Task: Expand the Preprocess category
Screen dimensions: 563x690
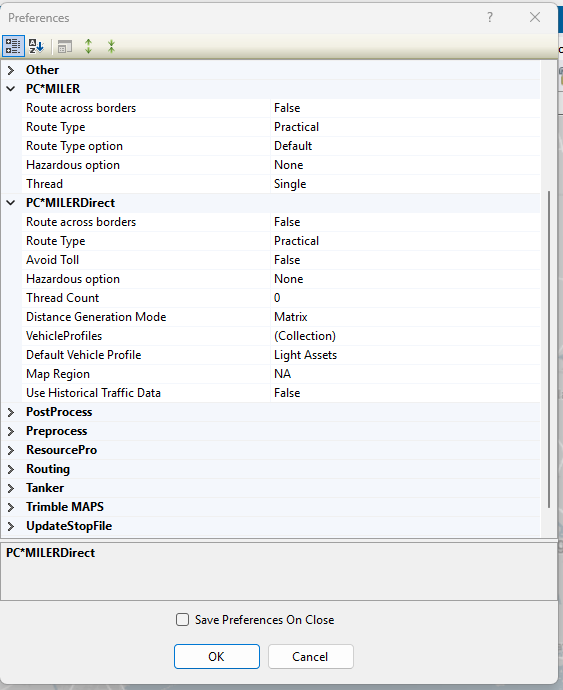Action: point(11,431)
